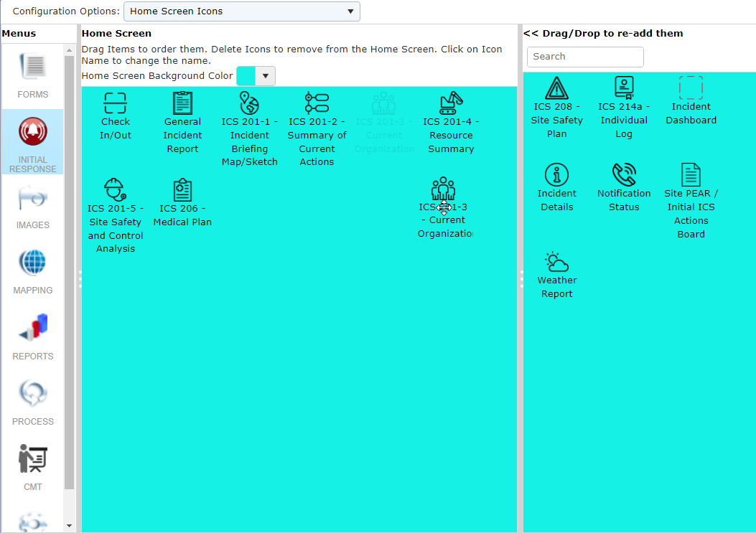The height and width of the screenshot is (533, 756).
Task: Open the Forms menu
Action: pos(33,75)
